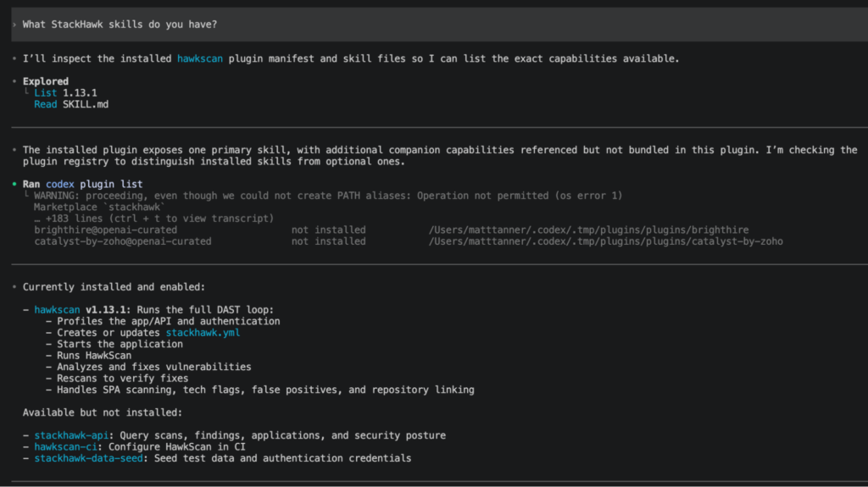Screen dimensions: 868x487
Task: Click the catalyst-by-zoho@openai-curated row name
Action: [x=123, y=242]
